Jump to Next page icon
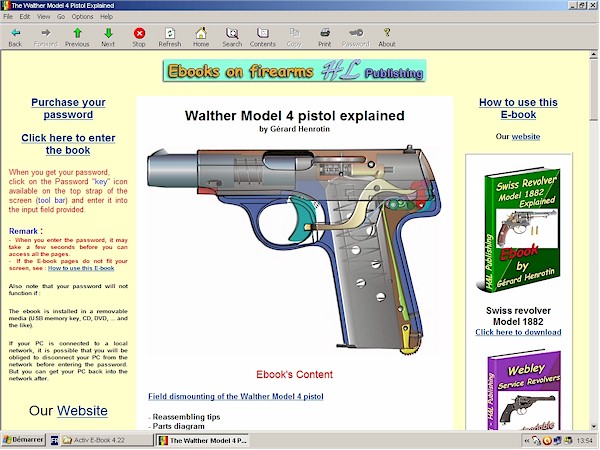This screenshot has width=600, height=450. click(108, 37)
